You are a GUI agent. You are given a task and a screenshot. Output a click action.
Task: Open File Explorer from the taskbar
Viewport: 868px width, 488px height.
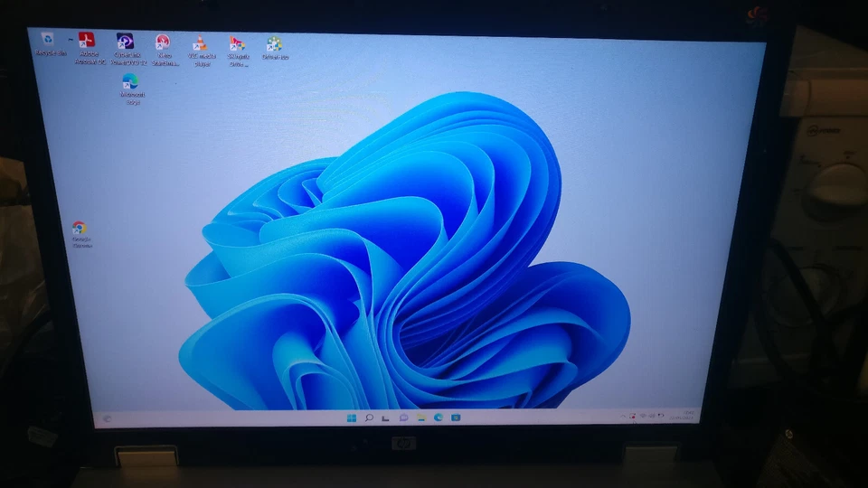point(420,418)
